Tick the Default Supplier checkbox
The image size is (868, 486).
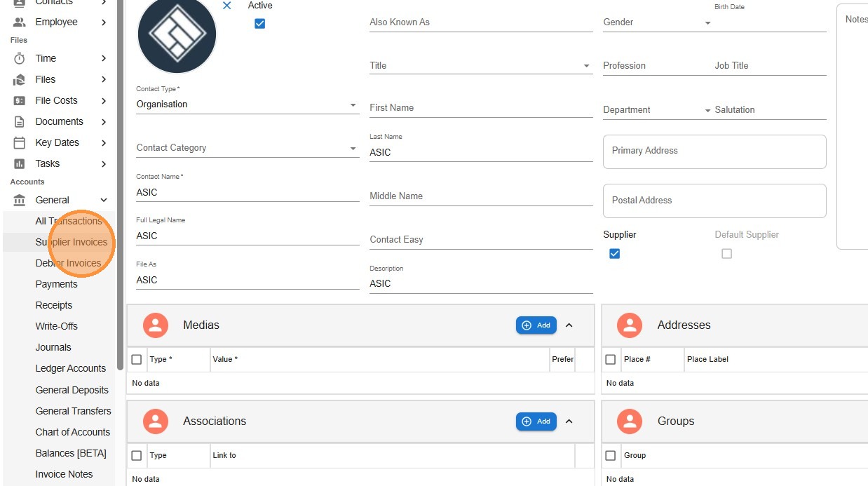[726, 253]
